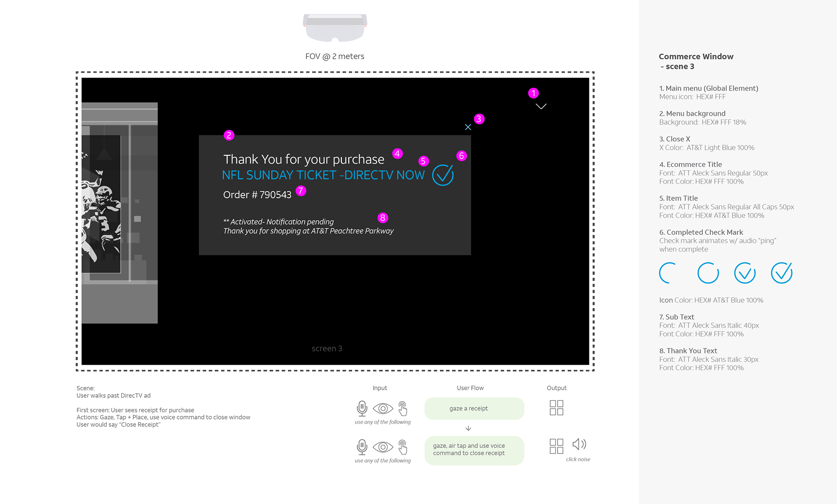Click the 'FOV @ 2 meters' label
Image resolution: width=837 pixels, height=504 pixels.
[x=335, y=56]
